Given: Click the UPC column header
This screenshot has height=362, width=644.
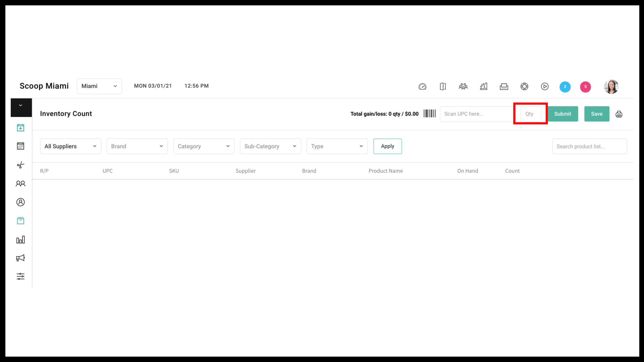Looking at the screenshot, I should coord(108,171).
